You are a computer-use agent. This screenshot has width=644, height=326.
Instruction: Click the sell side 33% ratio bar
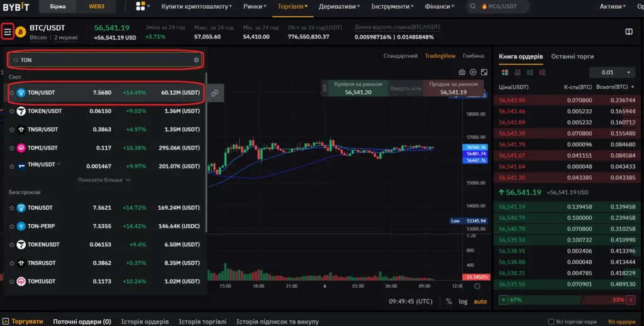tap(608, 300)
